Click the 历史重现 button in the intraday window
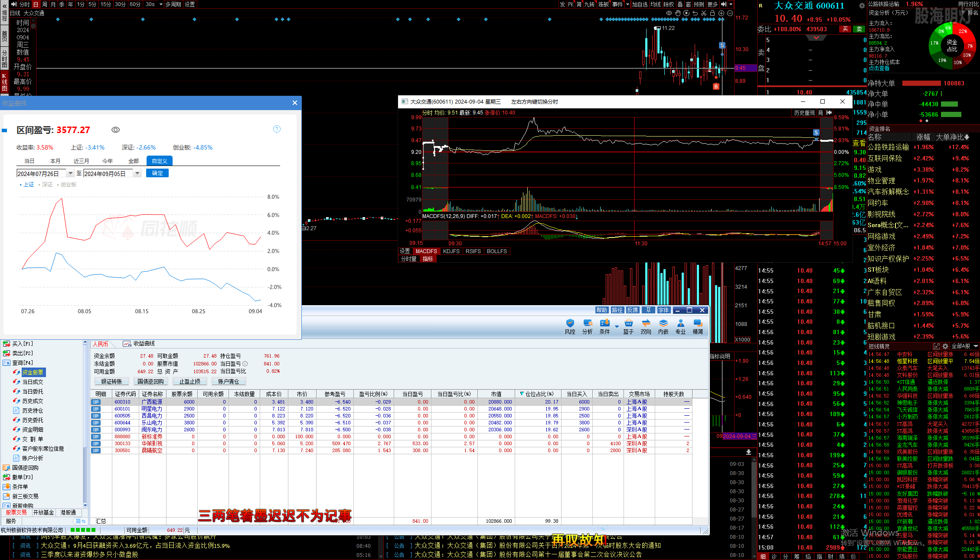The image size is (980, 560). click(x=804, y=113)
